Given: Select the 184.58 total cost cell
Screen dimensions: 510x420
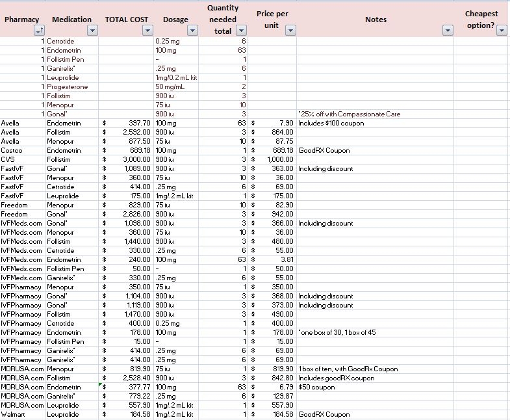Looking at the screenshot, I should (x=126, y=415).
